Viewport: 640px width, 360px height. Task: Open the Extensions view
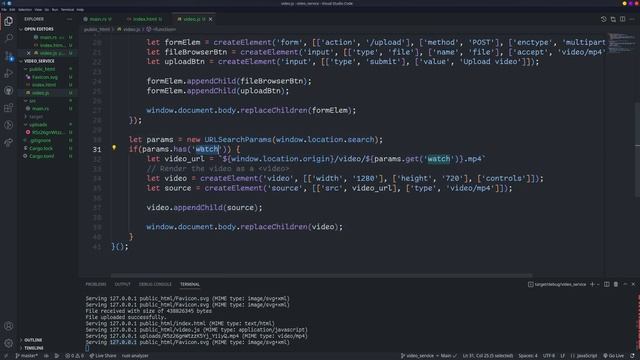pos(9,108)
